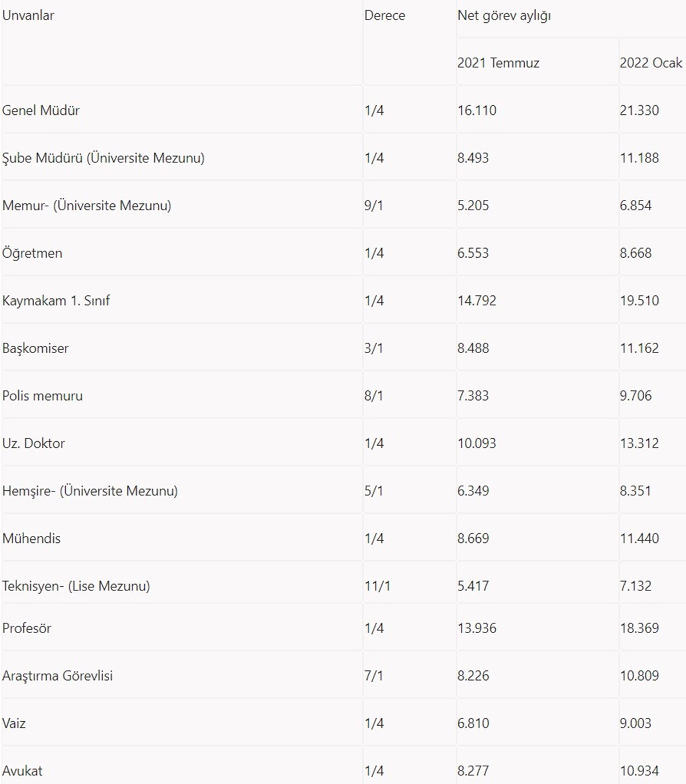Click Kaymakam 1. Sınıf row label
The height and width of the screenshot is (784, 686).
pyautogui.click(x=55, y=301)
